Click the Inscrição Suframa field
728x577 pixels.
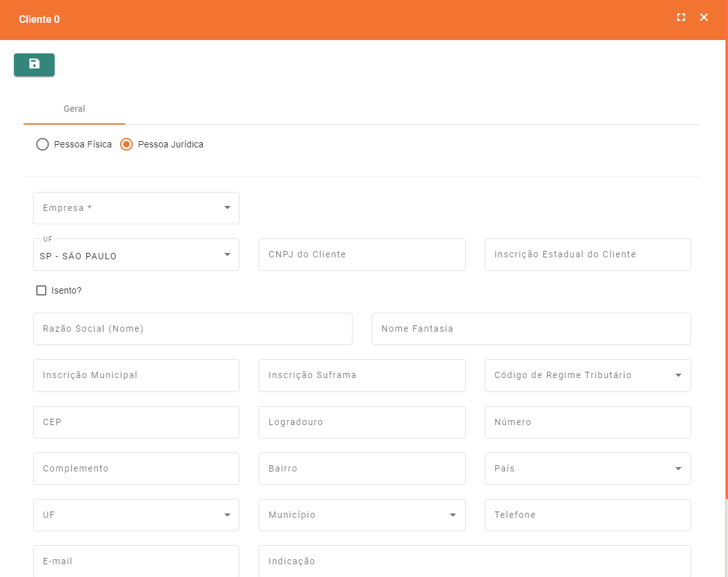[x=361, y=376]
